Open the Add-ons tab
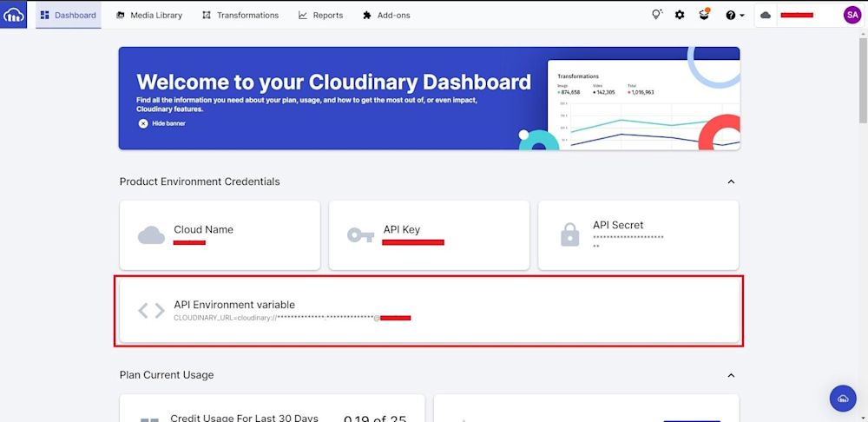 [386, 15]
